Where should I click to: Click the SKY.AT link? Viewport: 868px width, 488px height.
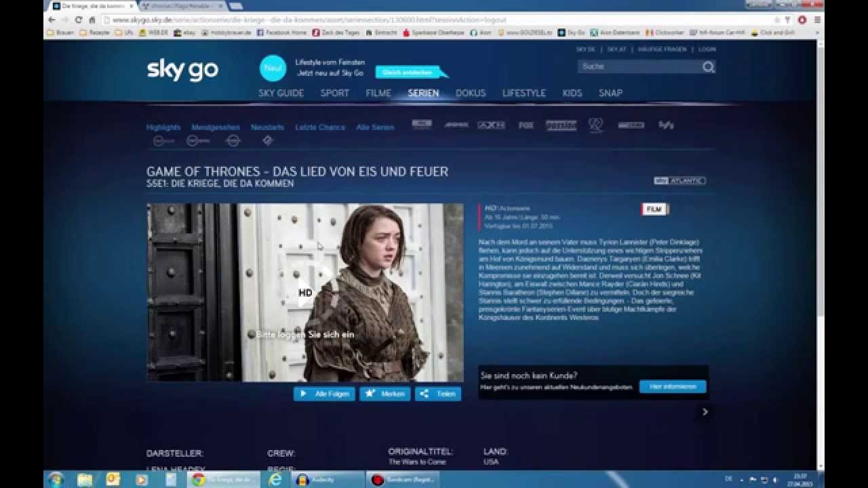pyautogui.click(x=616, y=49)
